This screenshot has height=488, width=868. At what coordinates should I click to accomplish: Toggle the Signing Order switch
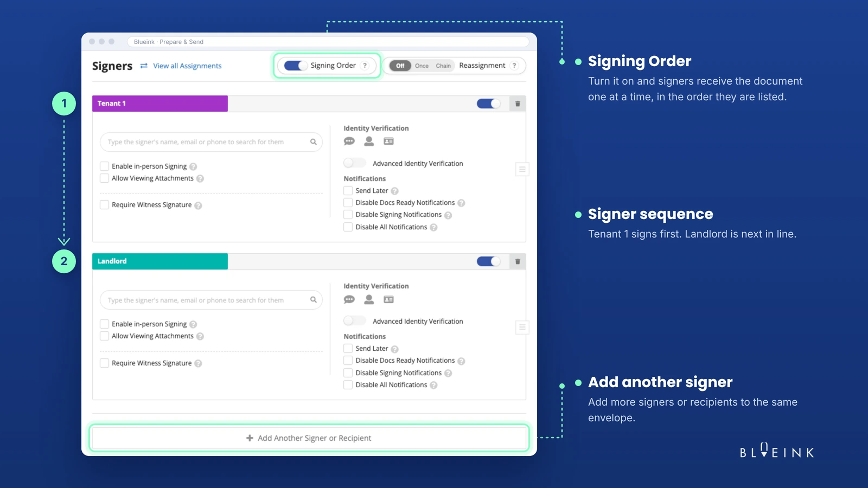pyautogui.click(x=296, y=66)
